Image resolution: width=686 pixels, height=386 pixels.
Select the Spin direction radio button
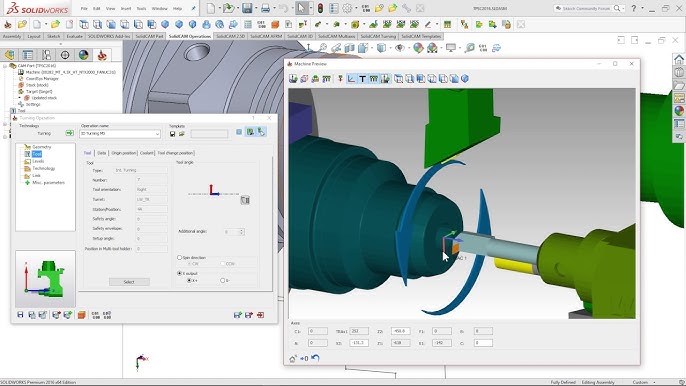click(x=179, y=258)
